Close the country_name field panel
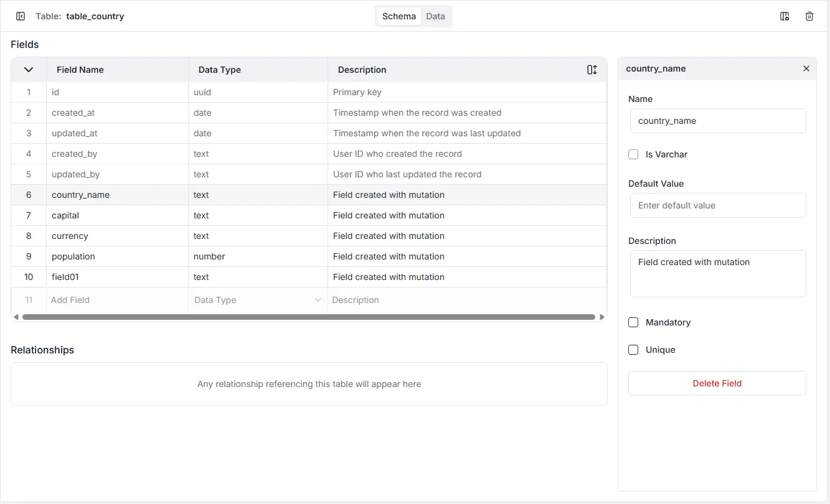Viewport: 830px width, 504px height. click(x=806, y=68)
